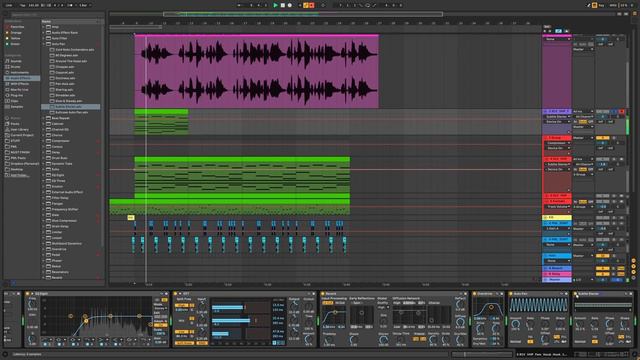
Task: Click the Link button in control bar
Action: pyautogui.click(x=9, y=5)
